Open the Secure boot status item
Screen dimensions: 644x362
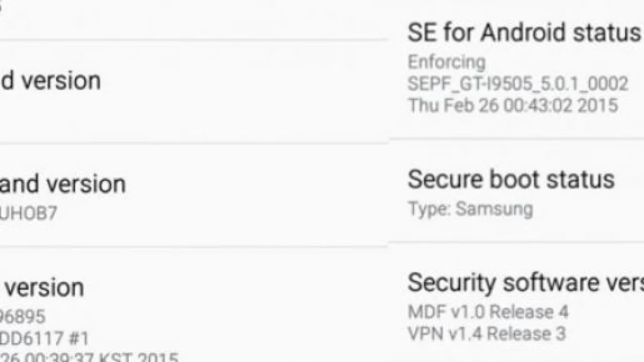point(511,180)
